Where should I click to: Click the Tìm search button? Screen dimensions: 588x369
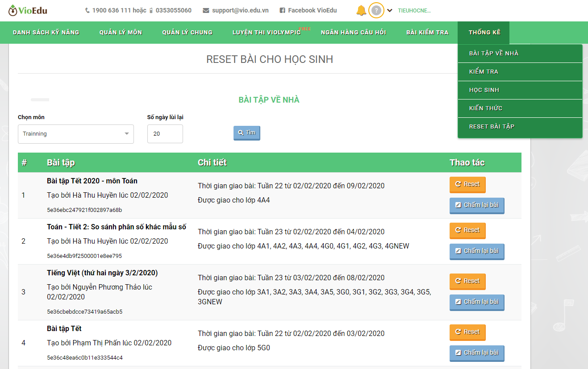pos(246,133)
